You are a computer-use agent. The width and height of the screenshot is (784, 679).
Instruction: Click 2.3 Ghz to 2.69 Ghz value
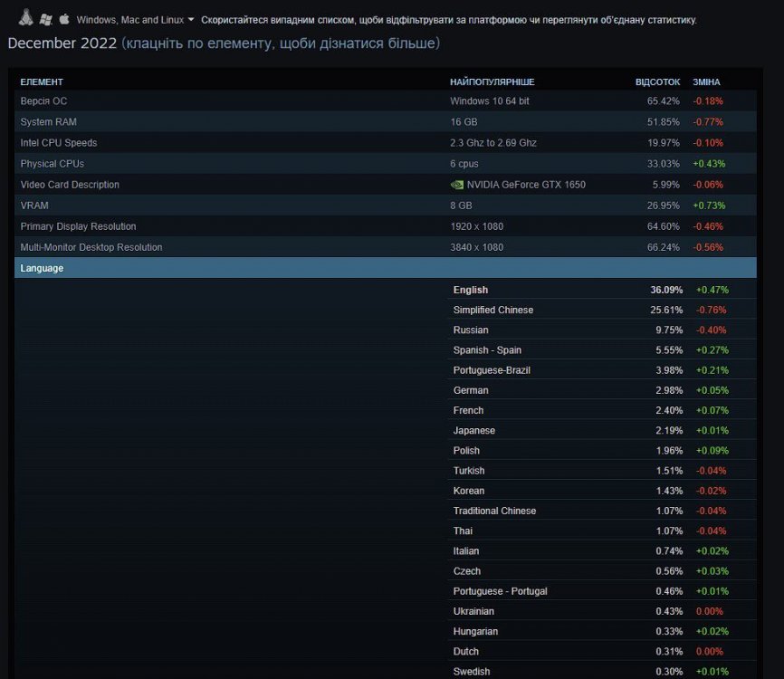pyautogui.click(x=493, y=142)
